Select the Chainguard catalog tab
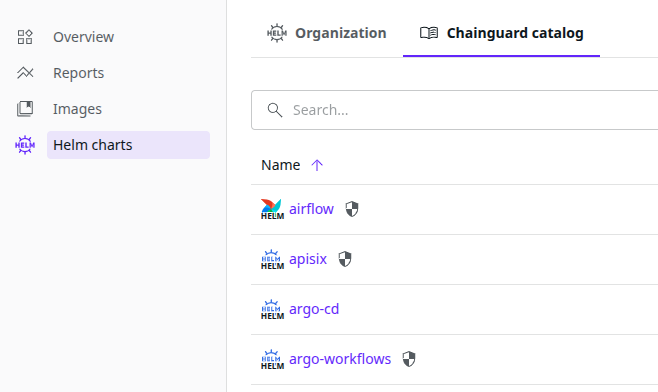The width and height of the screenshot is (658, 392). point(501,33)
